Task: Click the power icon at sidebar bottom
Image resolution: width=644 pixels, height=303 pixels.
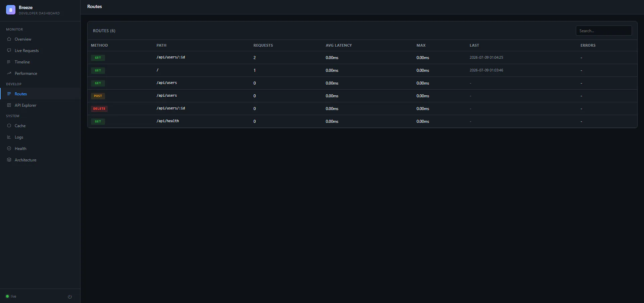Action: (x=70, y=297)
